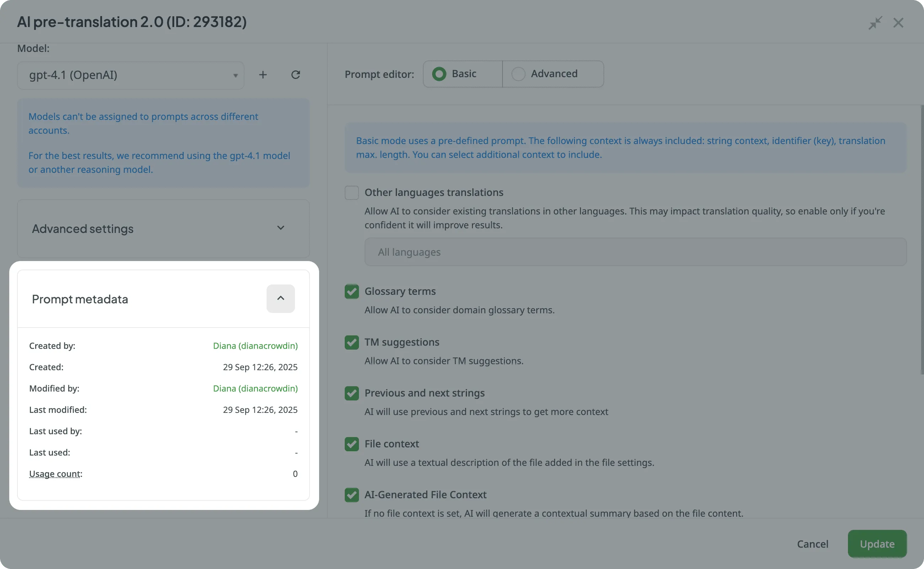Uncheck Glossary terms

pyautogui.click(x=351, y=292)
